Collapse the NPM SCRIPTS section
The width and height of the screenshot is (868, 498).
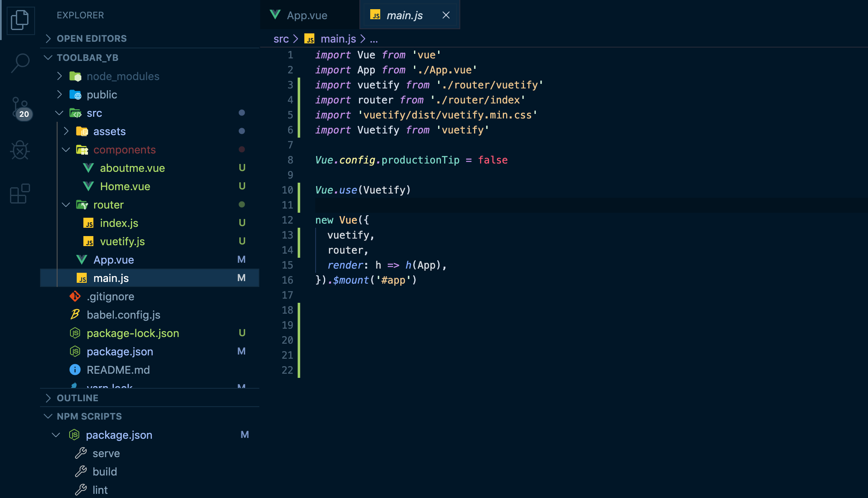click(x=89, y=416)
